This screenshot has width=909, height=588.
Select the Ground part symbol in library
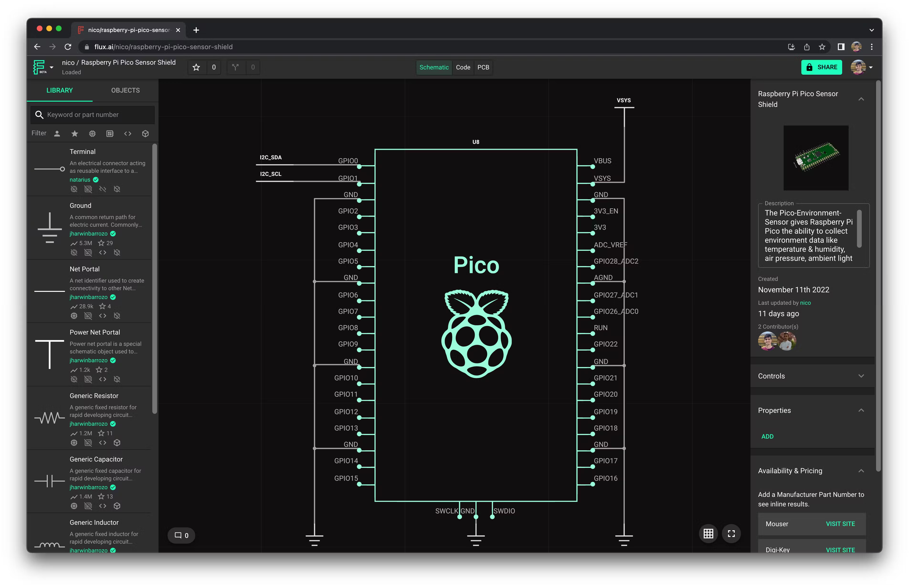tap(50, 228)
